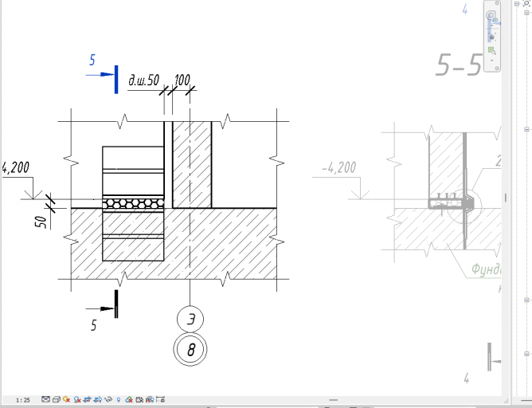Click navigation bar bottom circle button
532x408 pixels.
pyautogui.click(x=497, y=69)
